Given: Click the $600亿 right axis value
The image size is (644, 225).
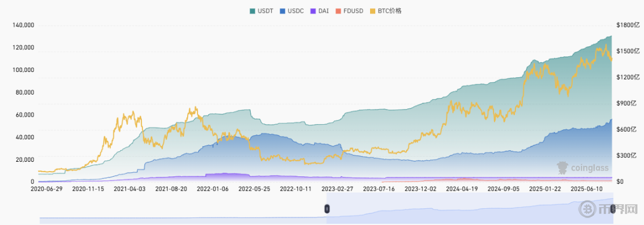Looking at the screenshot, I should point(627,129).
